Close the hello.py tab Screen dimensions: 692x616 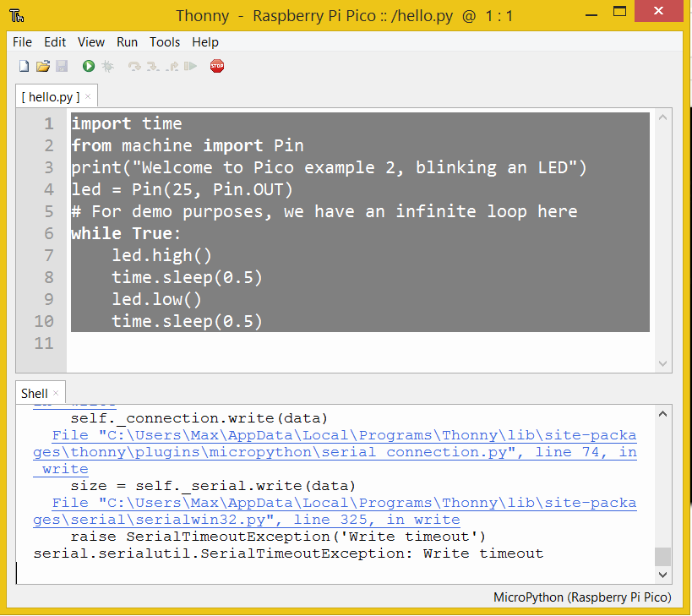(x=88, y=96)
